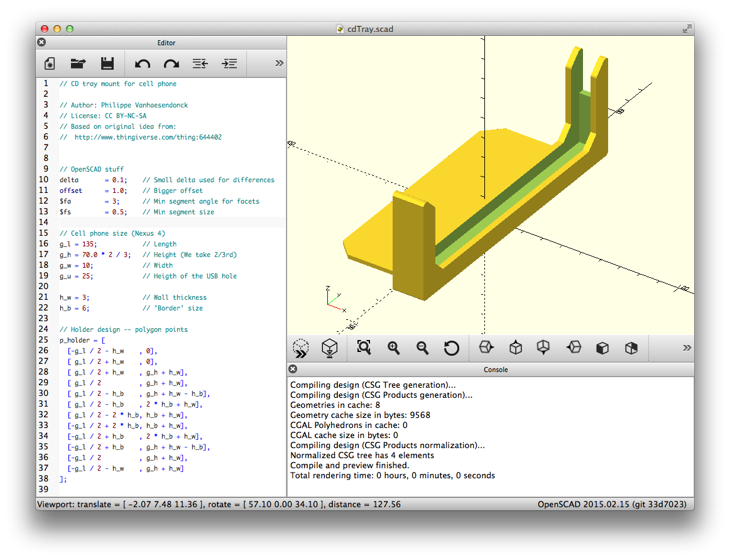Zoom out of the 3D view

tap(423, 348)
